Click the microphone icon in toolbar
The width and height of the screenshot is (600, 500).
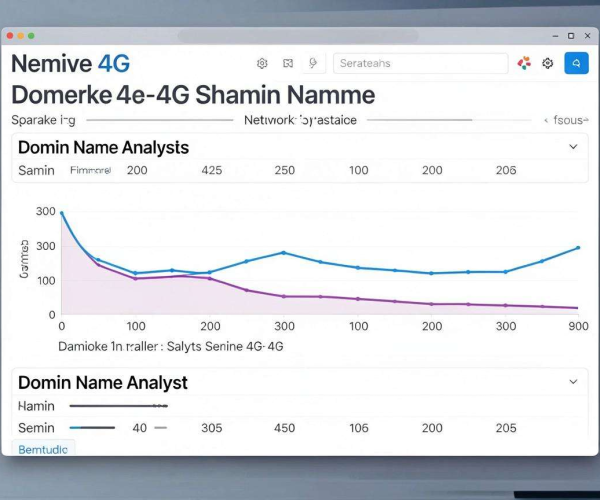click(313, 63)
